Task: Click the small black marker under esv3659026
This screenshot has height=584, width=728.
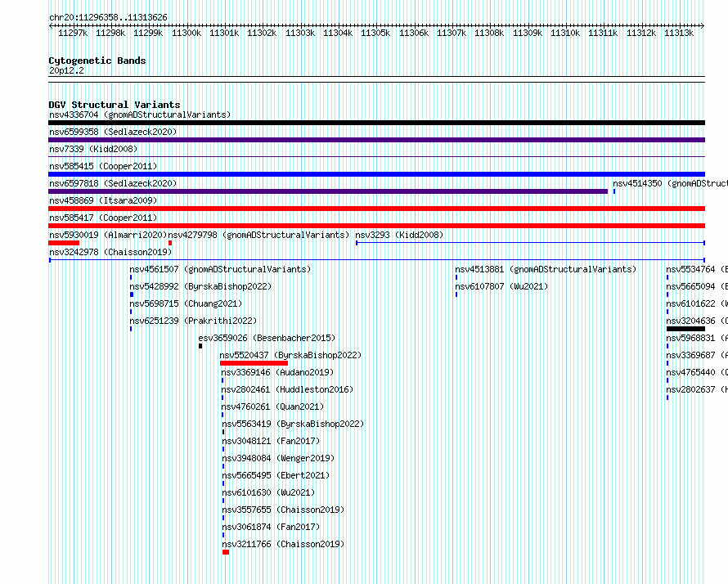Action: 200,346
